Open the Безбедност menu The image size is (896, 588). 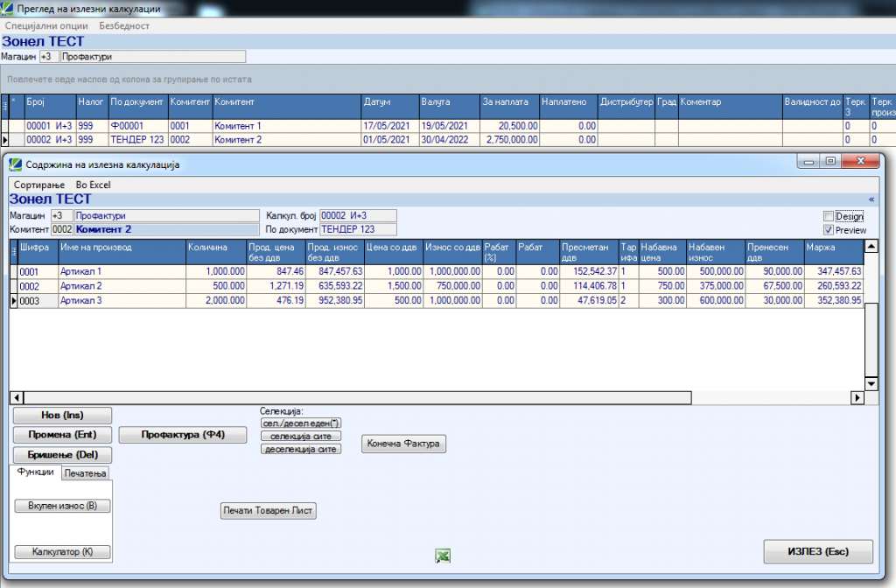coord(124,25)
